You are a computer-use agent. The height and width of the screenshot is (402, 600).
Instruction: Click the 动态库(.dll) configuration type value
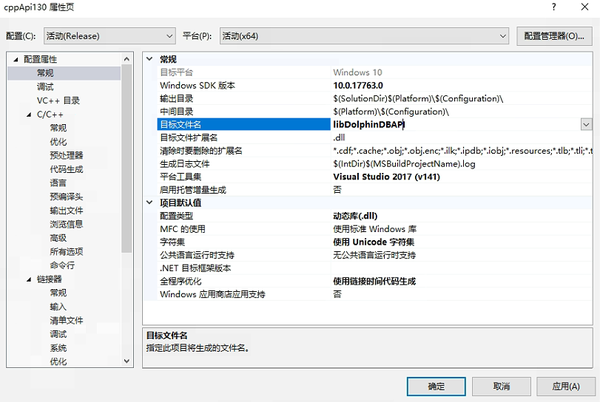pos(355,216)
